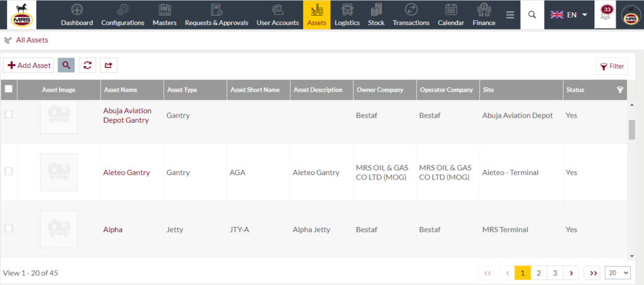
Task: Check the Aieteo Gantry row checkbox
Action: [8, 172]
